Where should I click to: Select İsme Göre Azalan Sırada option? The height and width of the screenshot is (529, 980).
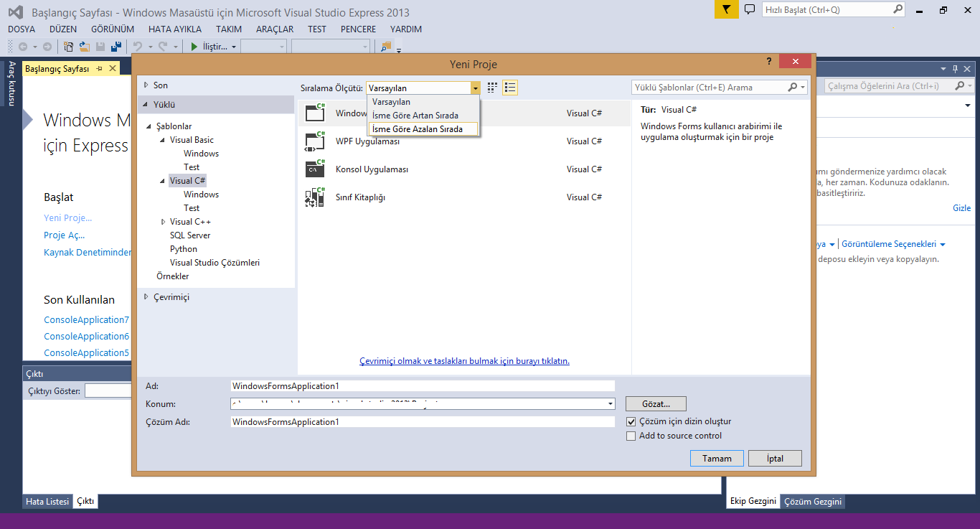coord(423,129)
